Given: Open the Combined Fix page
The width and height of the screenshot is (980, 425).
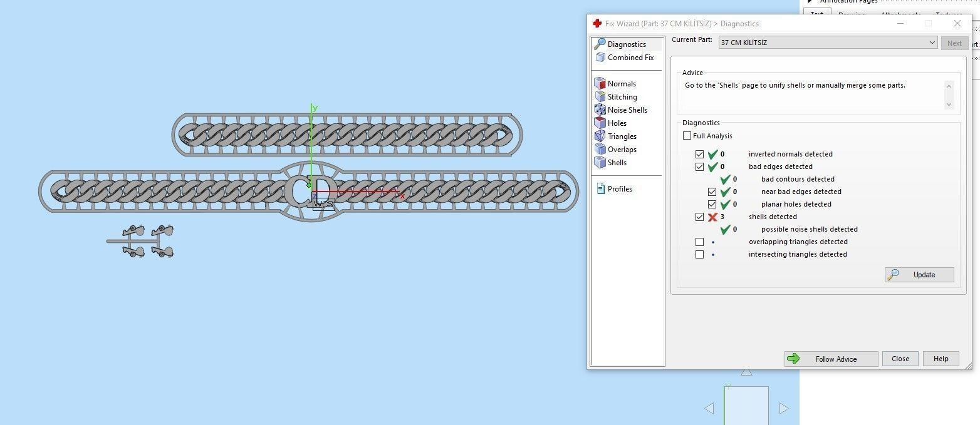Looking at the screenshot, I should coord(630,58).
